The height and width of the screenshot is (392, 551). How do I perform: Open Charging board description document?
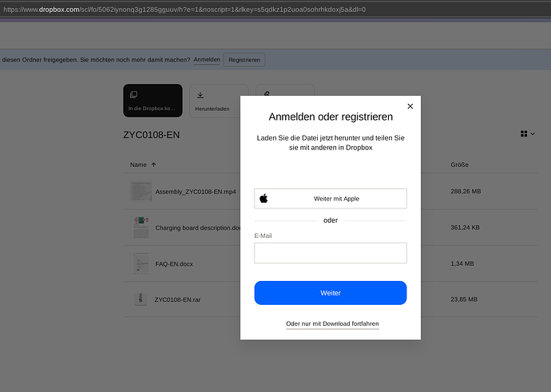click(198, 228)
